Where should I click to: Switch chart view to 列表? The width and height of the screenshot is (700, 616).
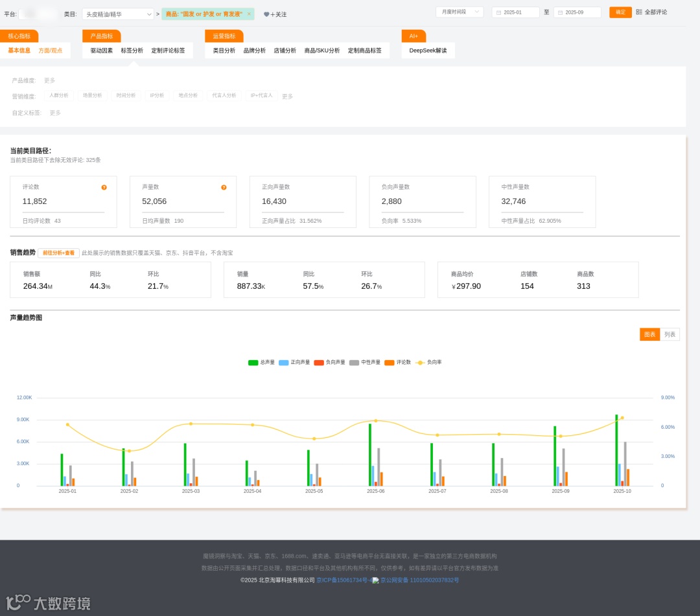coord(670,334)
